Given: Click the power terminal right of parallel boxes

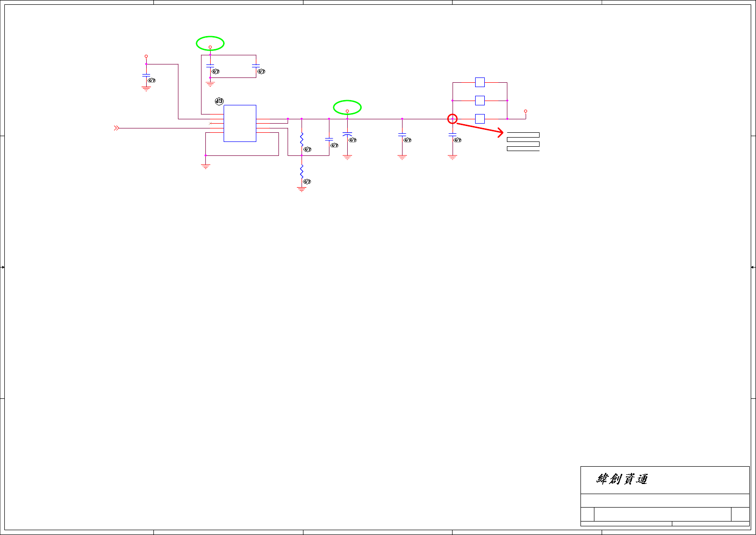Looking at the screenshot, I should coord(526,111).
